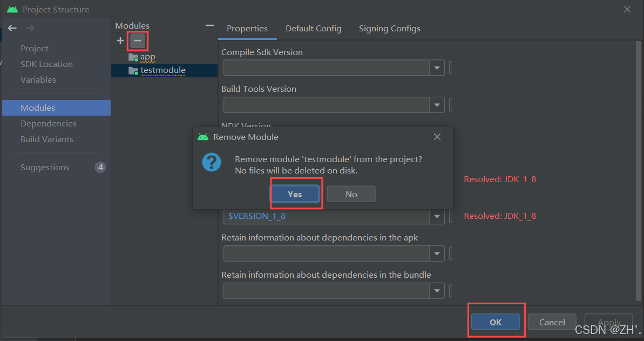This screenshot has width=644, height=341.
Task: Expand the Compile Sdk Version dropdown arrow
Action: [x=437, y=68]
